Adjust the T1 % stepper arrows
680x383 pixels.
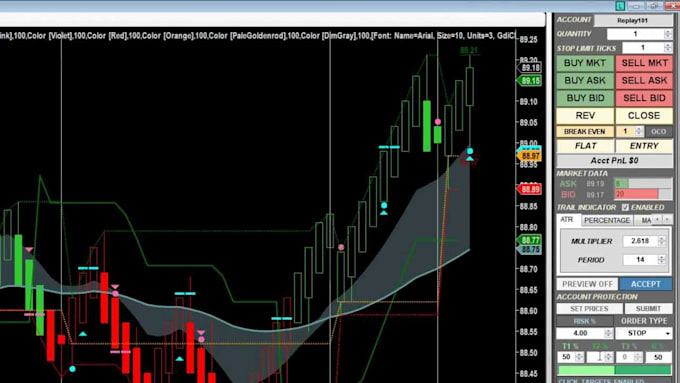click(579, 357)
